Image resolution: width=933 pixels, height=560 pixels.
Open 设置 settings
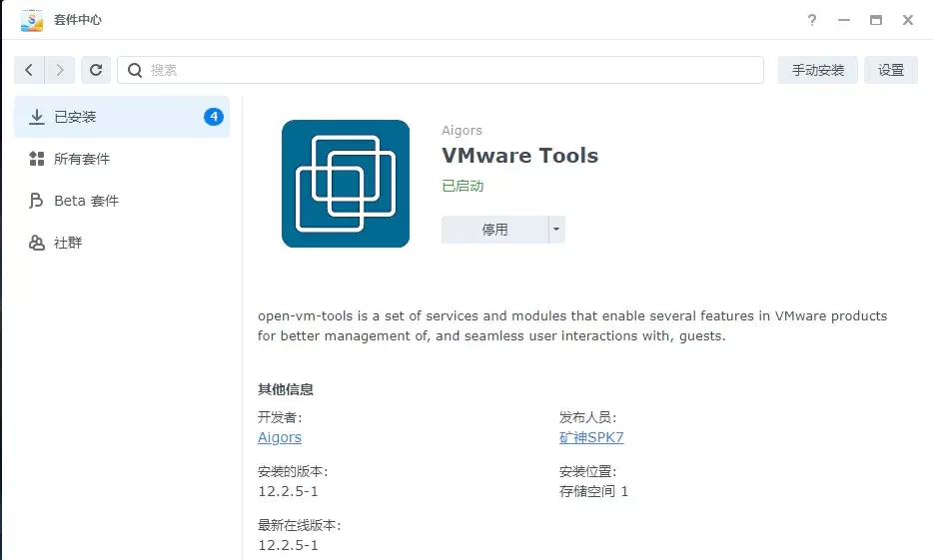point(891,70)
